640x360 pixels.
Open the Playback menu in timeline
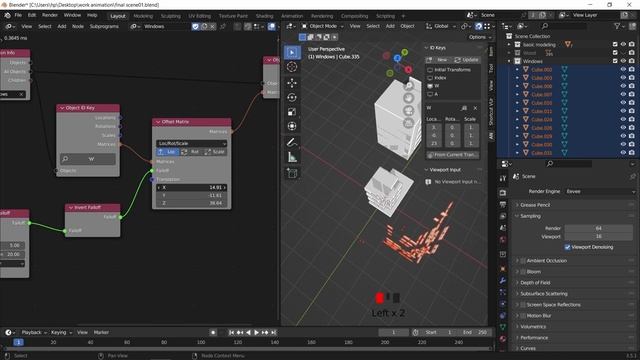pos(34,332)
